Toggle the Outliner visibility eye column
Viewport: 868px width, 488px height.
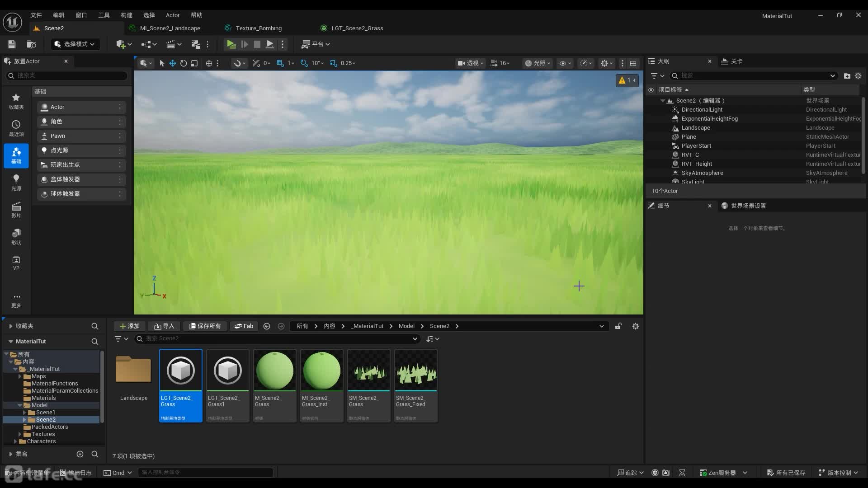(x=651, y=90)
